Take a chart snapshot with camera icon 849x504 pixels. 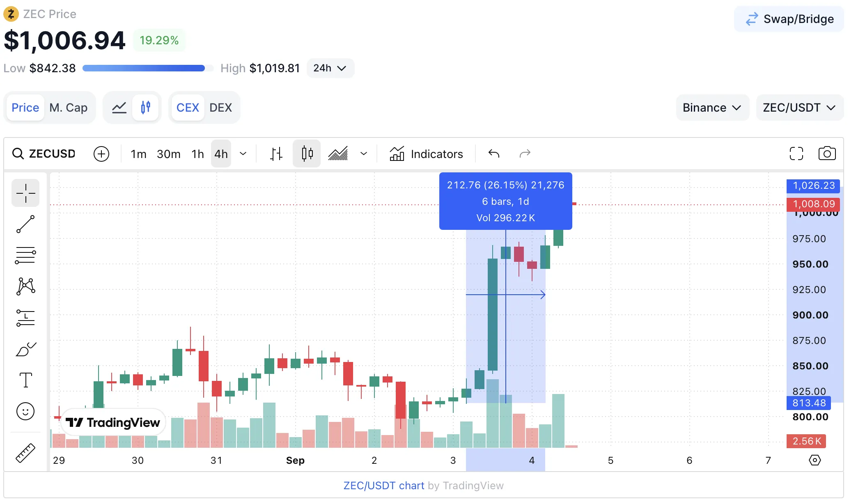click(x=827, y=154)
